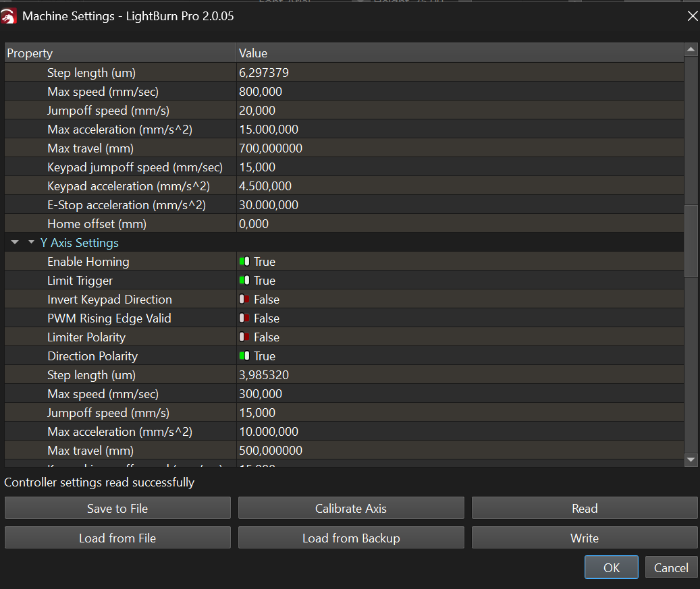The width and height of the screenshot is (700, 589).
Task: Cancel the Machine Settings dialog
Action: [x=671, y=567]
